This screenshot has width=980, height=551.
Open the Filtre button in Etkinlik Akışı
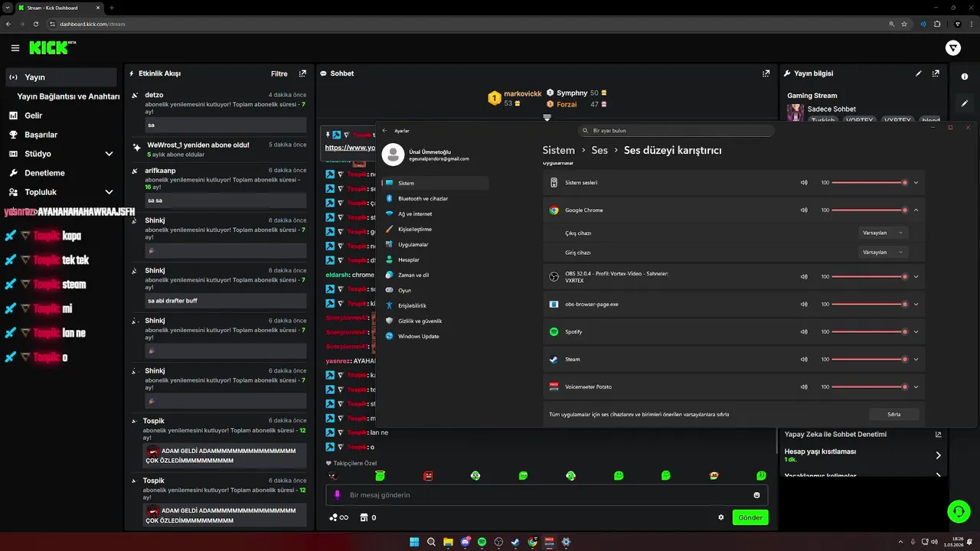279,73
